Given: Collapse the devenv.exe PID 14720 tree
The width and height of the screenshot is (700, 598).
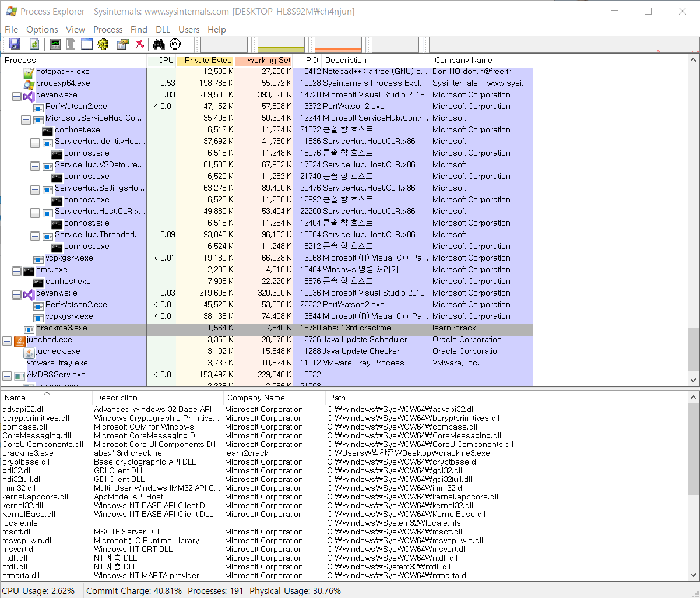Looking at the screenshot, I should 16,96.
